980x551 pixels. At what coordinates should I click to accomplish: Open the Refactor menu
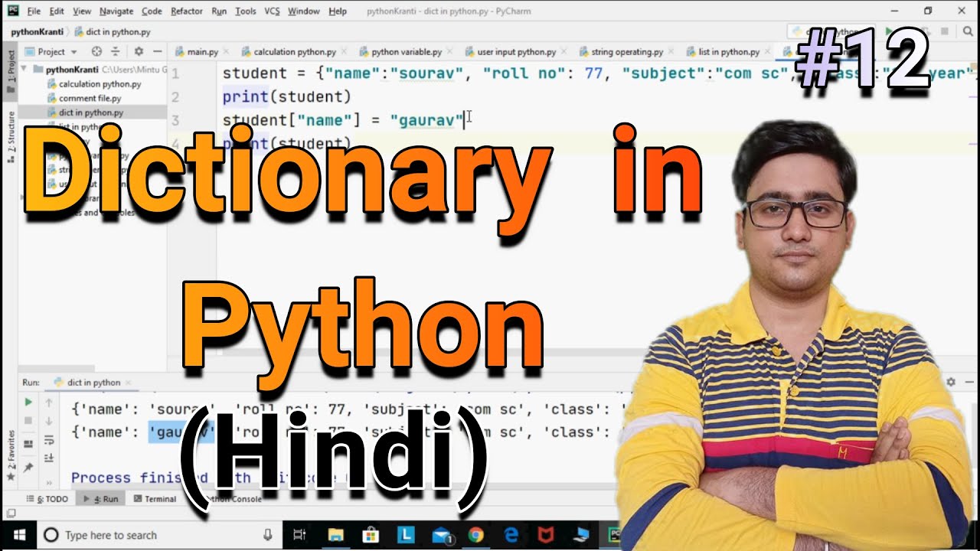pos(187,11)
